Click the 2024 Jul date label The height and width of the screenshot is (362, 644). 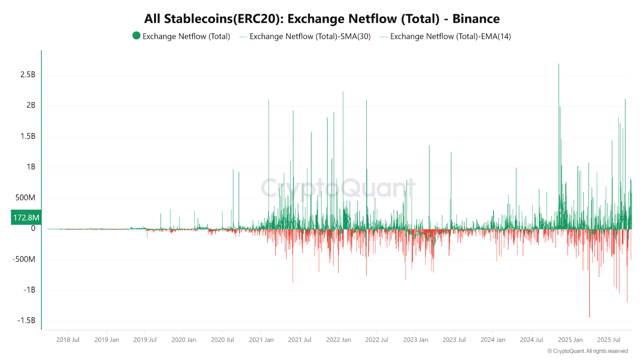tap(532, 340)
